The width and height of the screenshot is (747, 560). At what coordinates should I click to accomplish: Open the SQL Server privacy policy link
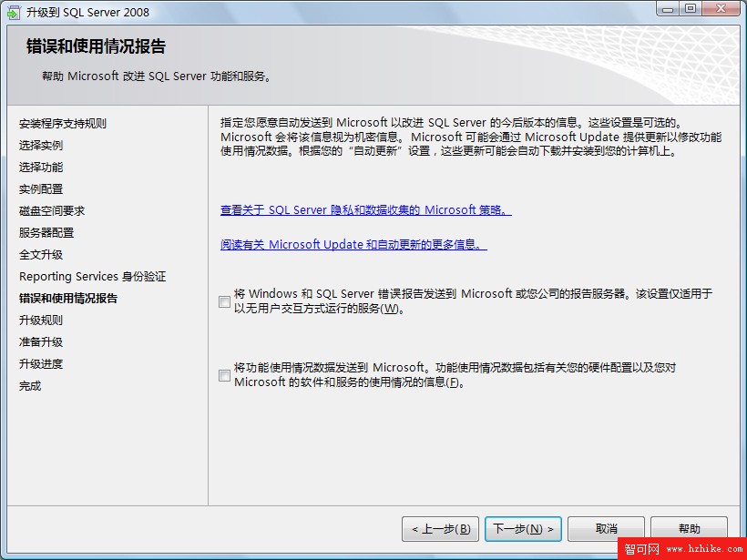point(366,210)
